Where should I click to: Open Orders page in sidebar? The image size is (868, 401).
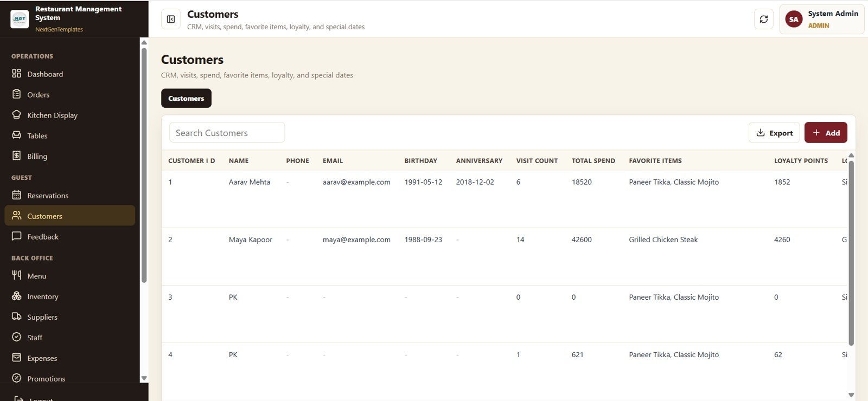pyautogui.click(x=69, y=95)
